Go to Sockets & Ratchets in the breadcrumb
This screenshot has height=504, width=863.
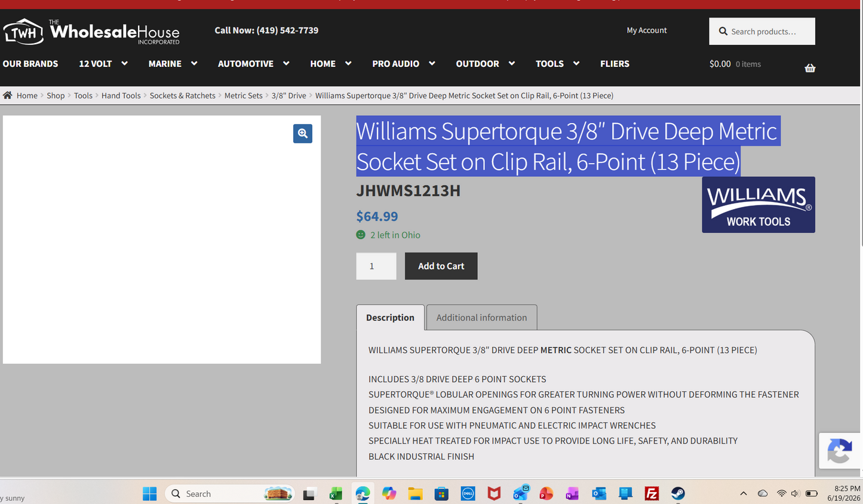183,96
